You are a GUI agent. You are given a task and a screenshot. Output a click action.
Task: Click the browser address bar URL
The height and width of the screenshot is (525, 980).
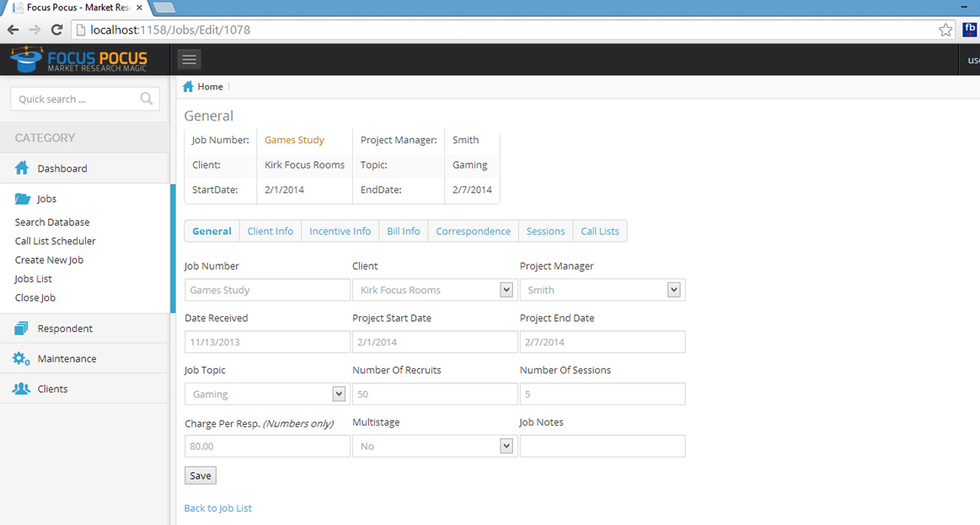[x=170, y=29]
